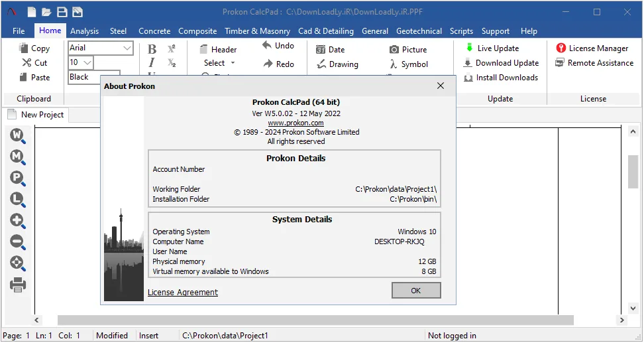Viewport: 644px width, 343px height.
Task: Click the vertical scrollbar up arrow
Action: [633, 131]
